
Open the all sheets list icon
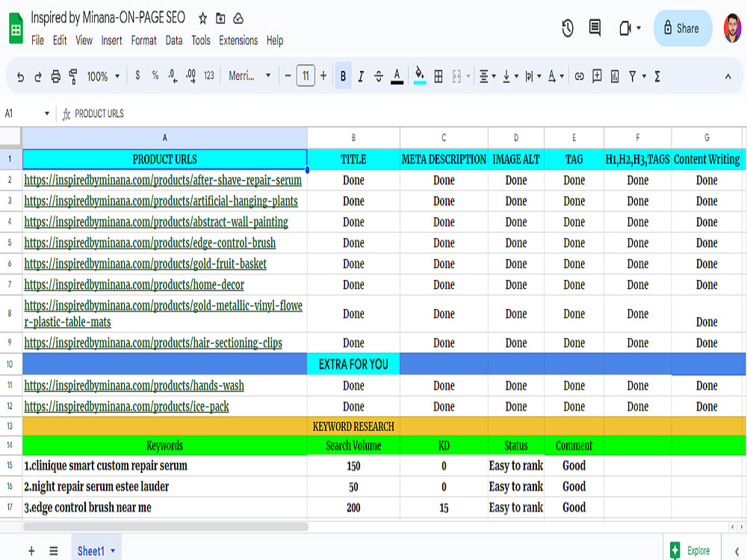53,551
